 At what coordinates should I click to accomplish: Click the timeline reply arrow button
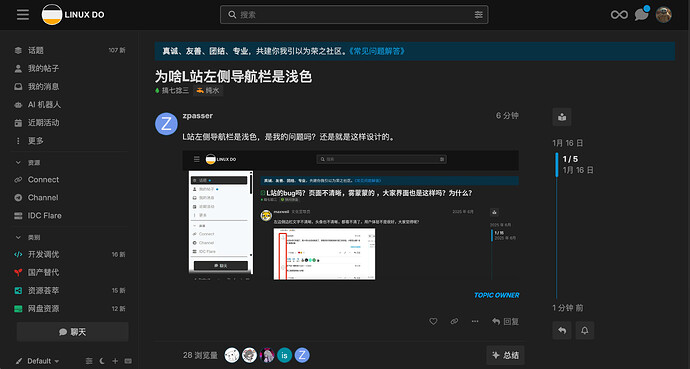(x=562, y=330)
